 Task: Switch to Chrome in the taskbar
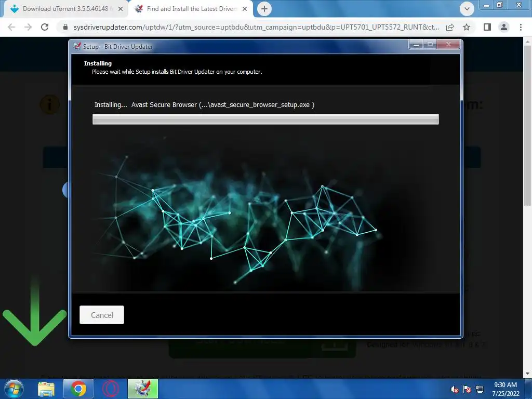(78, 389)
